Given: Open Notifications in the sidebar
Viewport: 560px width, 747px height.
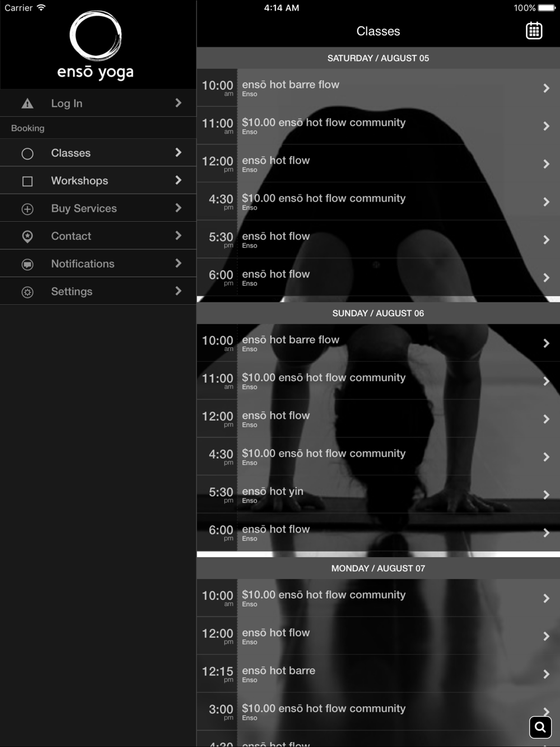Looking at the screenshot, I should (x=98, y=264).
